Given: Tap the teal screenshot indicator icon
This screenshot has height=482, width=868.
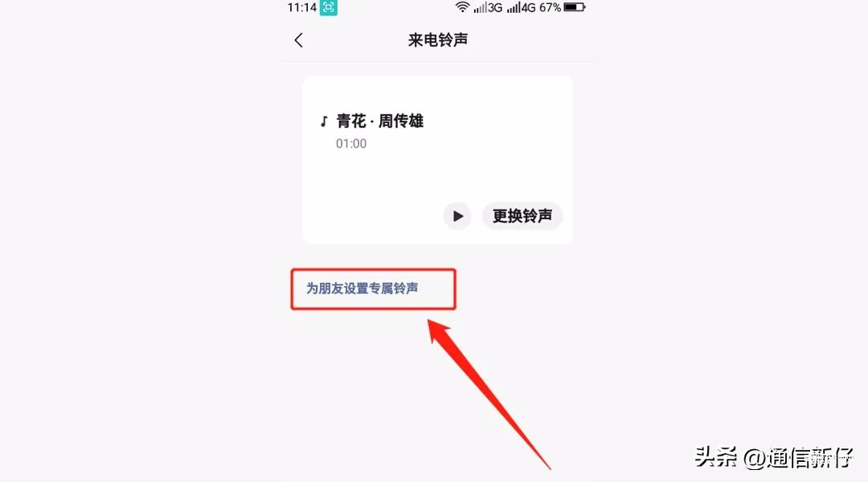Looking at the screenshot, I should [328, 8].
